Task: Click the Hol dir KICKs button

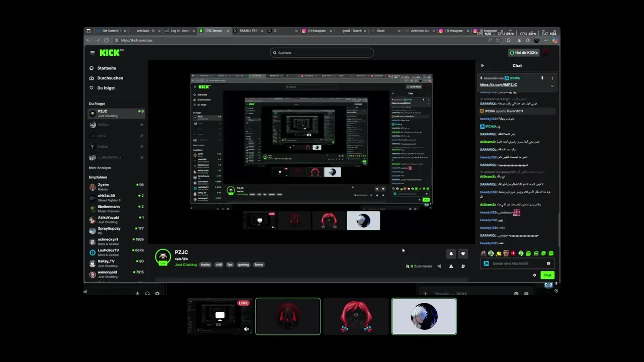Action: pos(524,53)
